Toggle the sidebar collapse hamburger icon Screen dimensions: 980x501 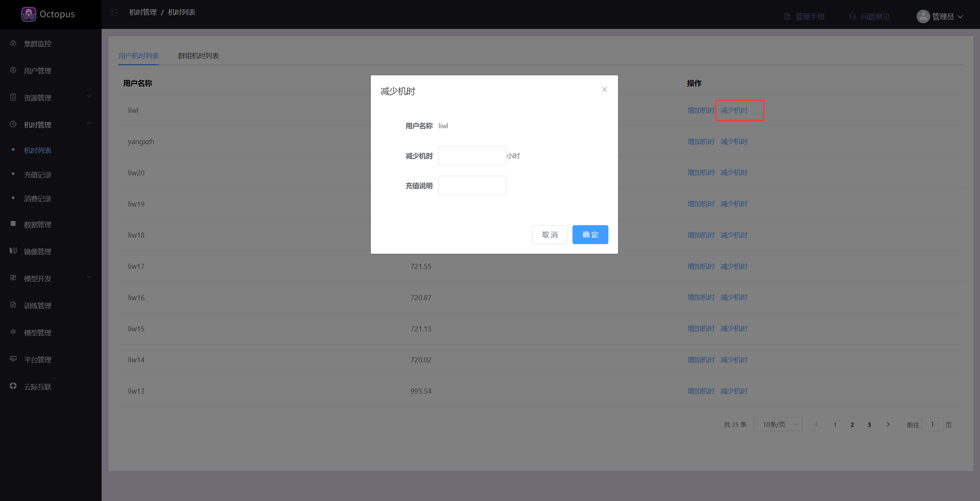[x=113, y=13]
